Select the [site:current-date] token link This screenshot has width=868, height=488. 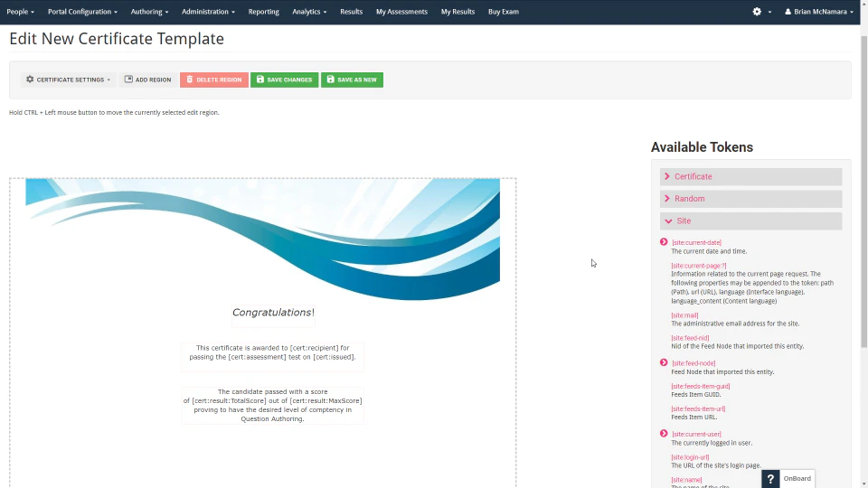[696, 242]
